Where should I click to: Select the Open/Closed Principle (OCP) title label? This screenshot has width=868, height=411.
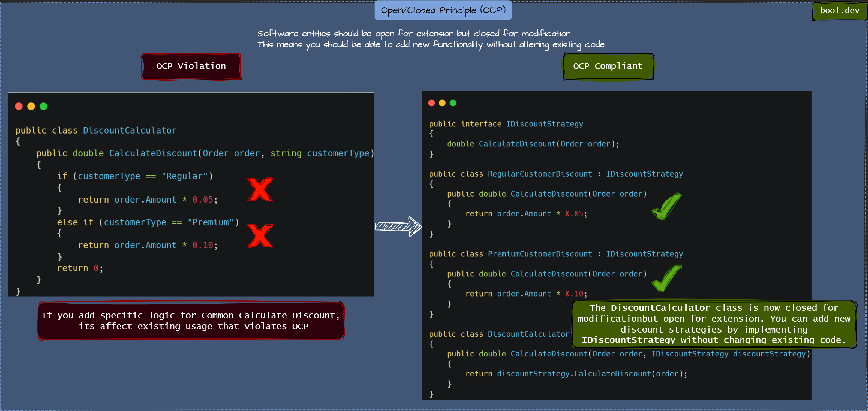point(443,10)
